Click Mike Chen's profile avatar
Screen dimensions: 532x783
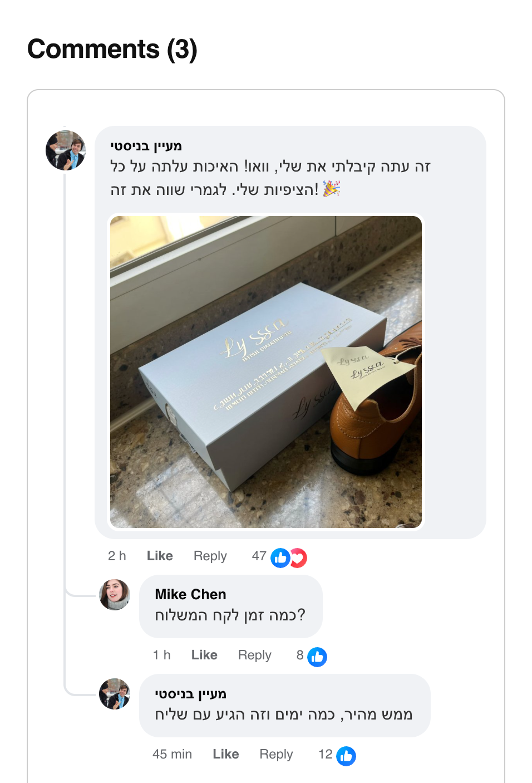click(115, 595)
